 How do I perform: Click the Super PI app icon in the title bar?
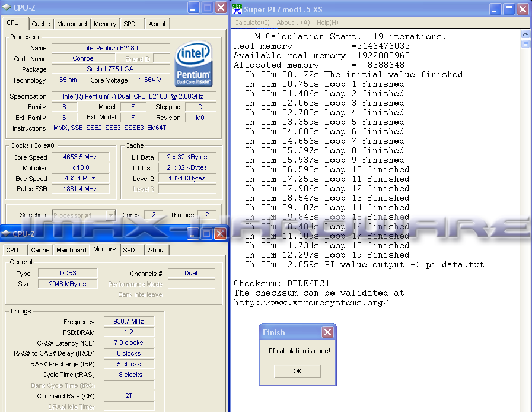click(x=237, y=9)
